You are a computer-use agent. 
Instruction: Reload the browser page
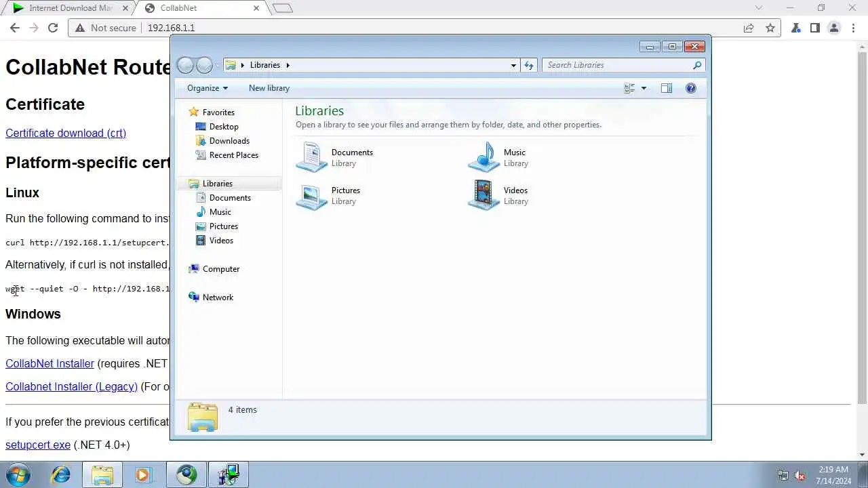[53, 28]
